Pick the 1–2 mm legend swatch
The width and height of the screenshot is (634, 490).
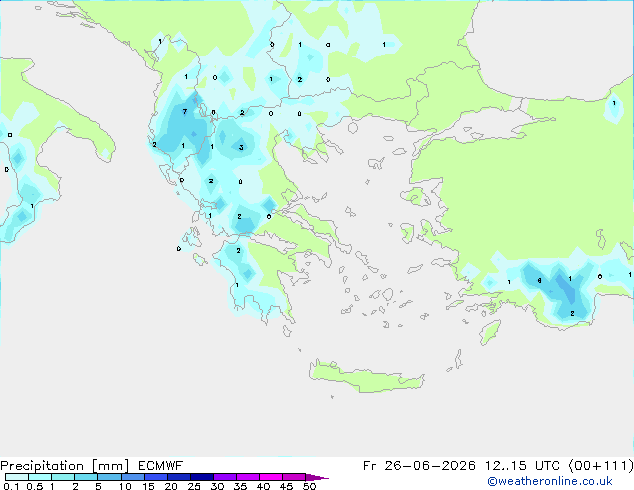click(x=63, y=477)
